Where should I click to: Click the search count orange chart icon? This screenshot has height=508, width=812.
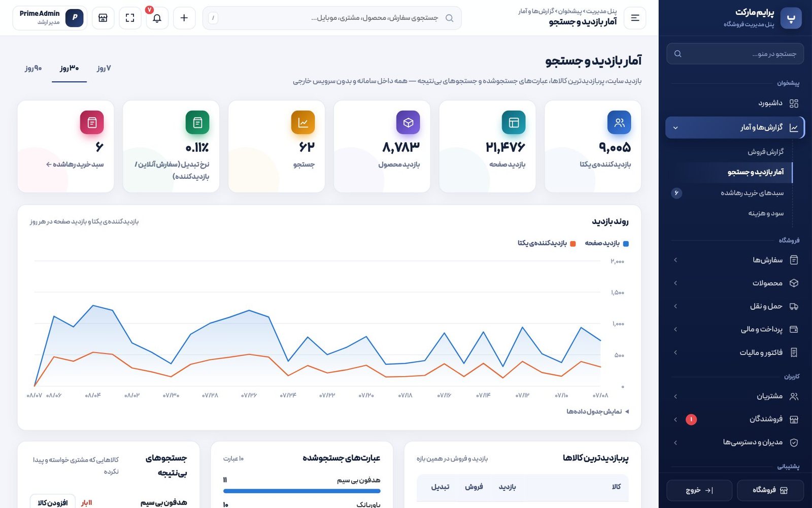(303, 122)
